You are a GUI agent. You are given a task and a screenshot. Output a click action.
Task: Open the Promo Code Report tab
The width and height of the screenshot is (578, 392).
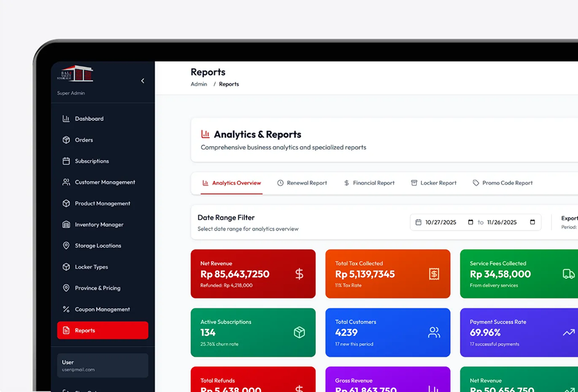[502, 183]
